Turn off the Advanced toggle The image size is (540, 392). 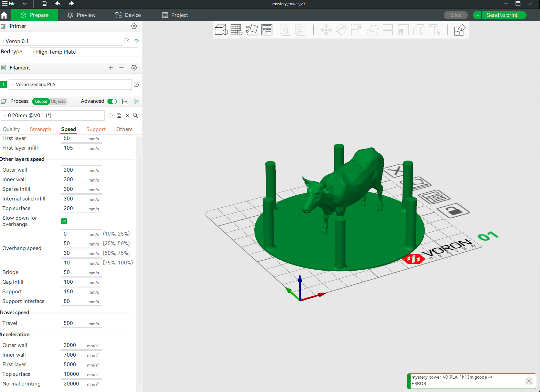point(112,101)
